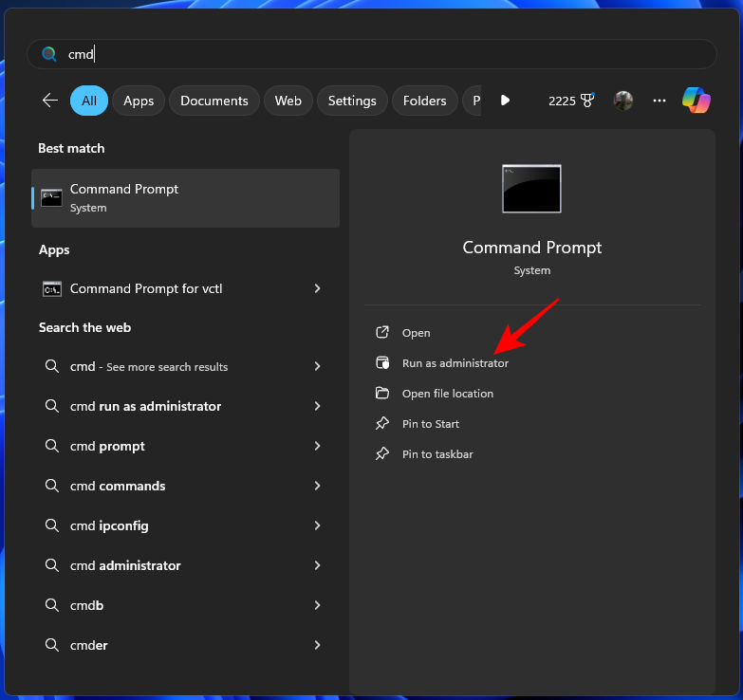Screen dimensions: 743x700
Task: Expand chevron for cmd See more search results
Action: tap(318, 366)
